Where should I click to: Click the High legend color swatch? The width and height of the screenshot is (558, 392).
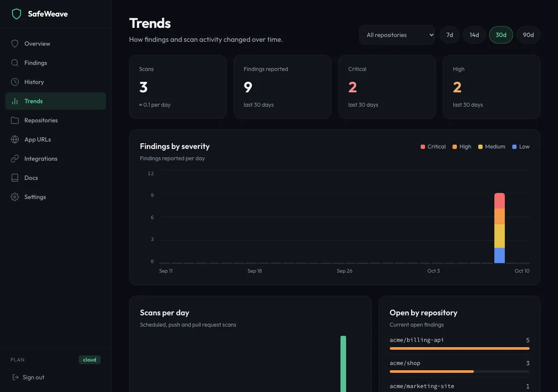point(455,147)
